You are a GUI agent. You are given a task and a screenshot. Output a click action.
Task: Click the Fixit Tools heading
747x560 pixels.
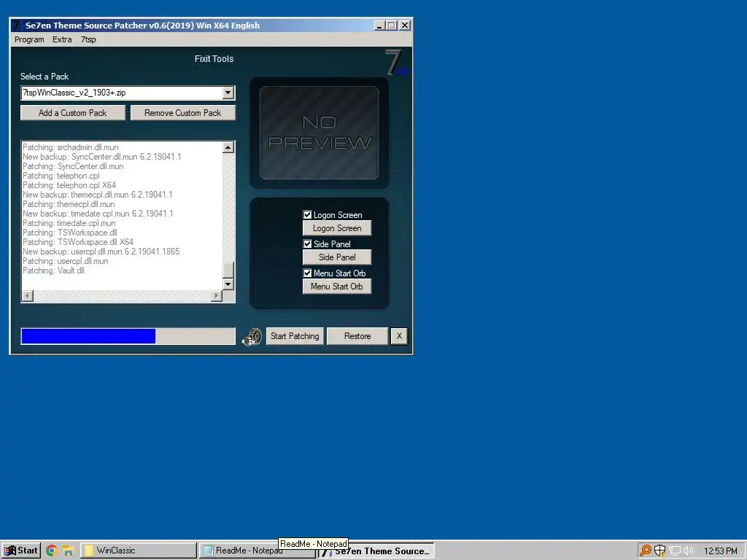click(x=214, y=59)
